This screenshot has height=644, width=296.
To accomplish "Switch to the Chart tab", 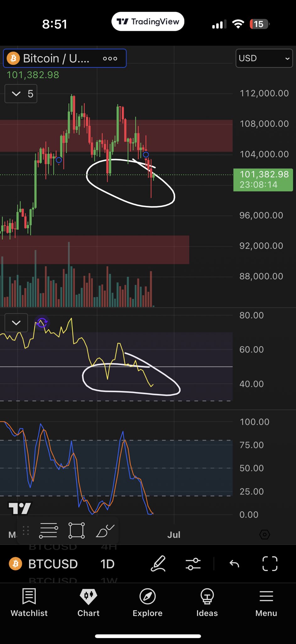I will (89, 603).
